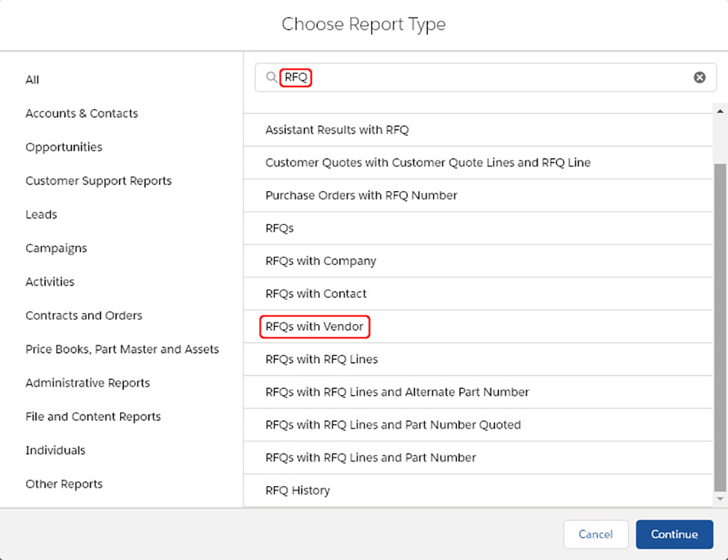Cancel the report type selection
Image resolution: width=728 pixels, height=560 pixels.
coord(595,534)
